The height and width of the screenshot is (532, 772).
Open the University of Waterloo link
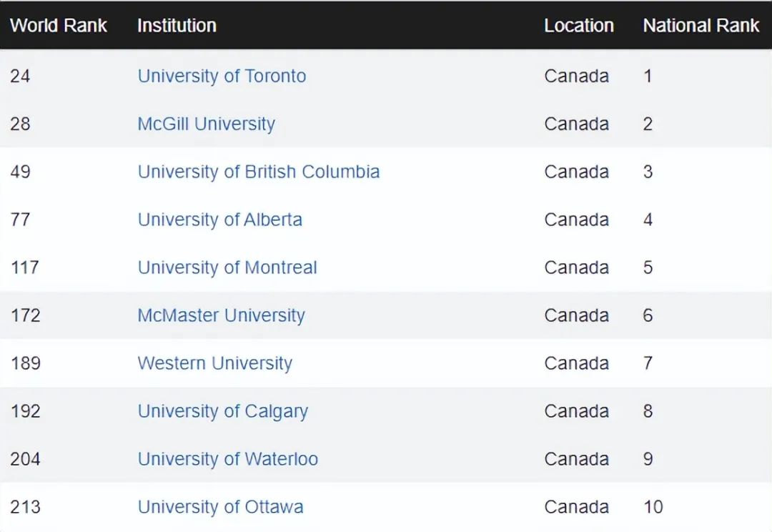pyautogui.click(x=227, y=459)
